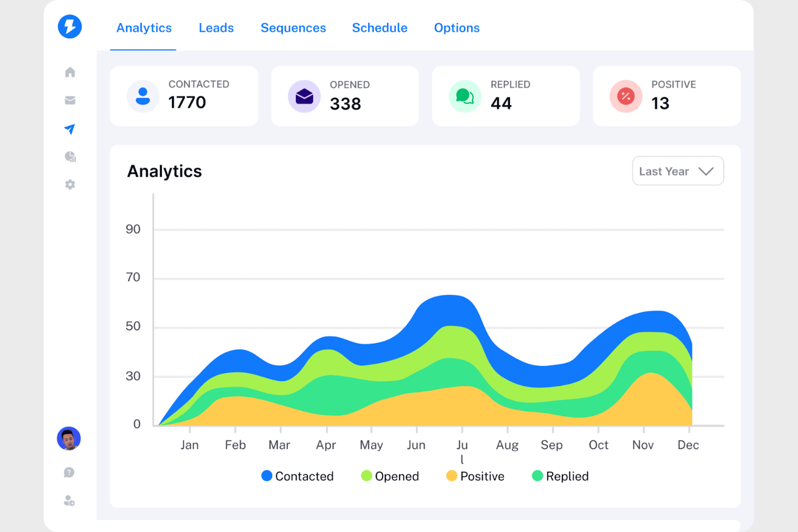798x532 pixels.
Task: Click the Options navigation link
Action: 457,27
